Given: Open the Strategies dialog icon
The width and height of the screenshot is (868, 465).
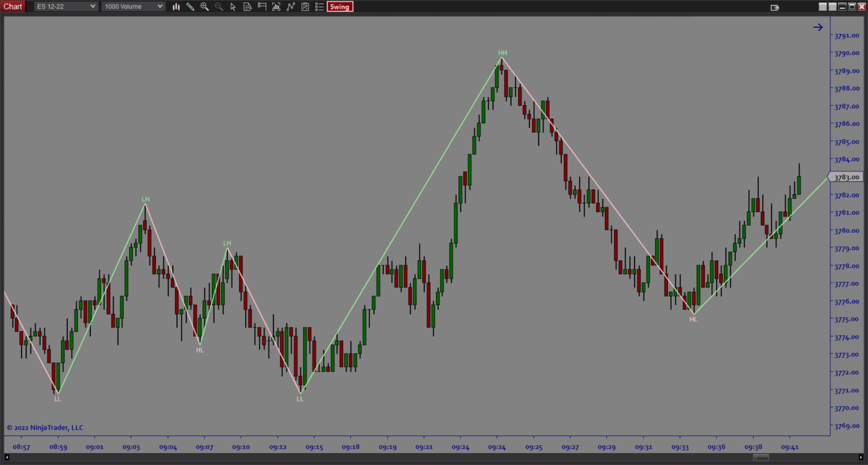Looking at the screenshot, I should click(305, 7).
